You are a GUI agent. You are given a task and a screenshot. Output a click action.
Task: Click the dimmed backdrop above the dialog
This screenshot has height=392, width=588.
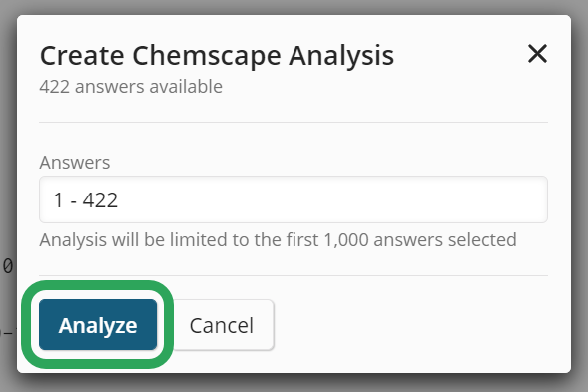pyautogui.click(x=294, y=6)
